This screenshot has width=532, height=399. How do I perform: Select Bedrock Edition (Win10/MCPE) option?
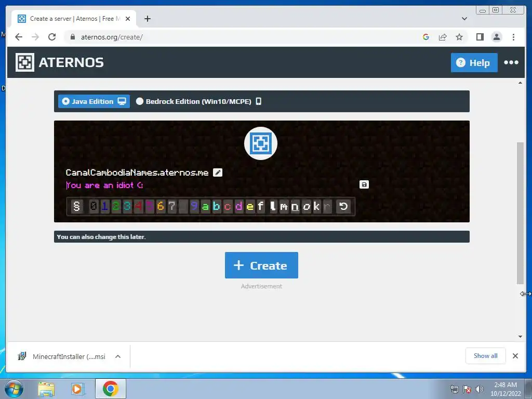click(199, 101)
